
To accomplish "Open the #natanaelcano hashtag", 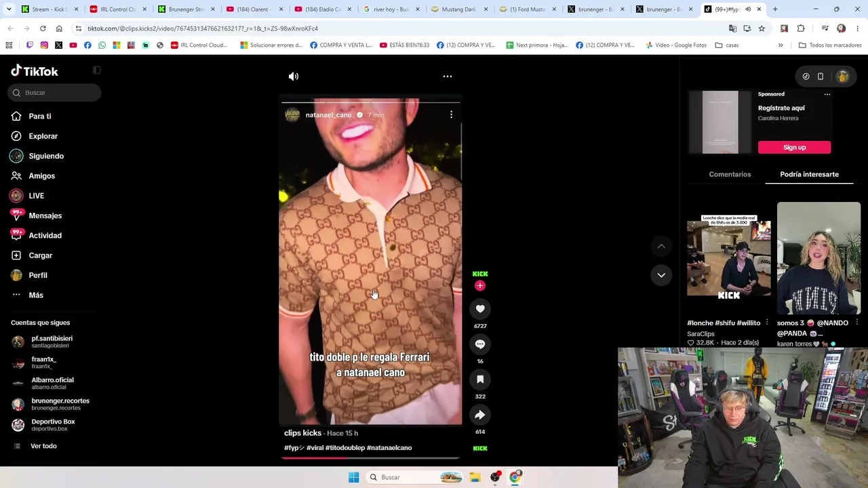I will (x=389, y=448).
